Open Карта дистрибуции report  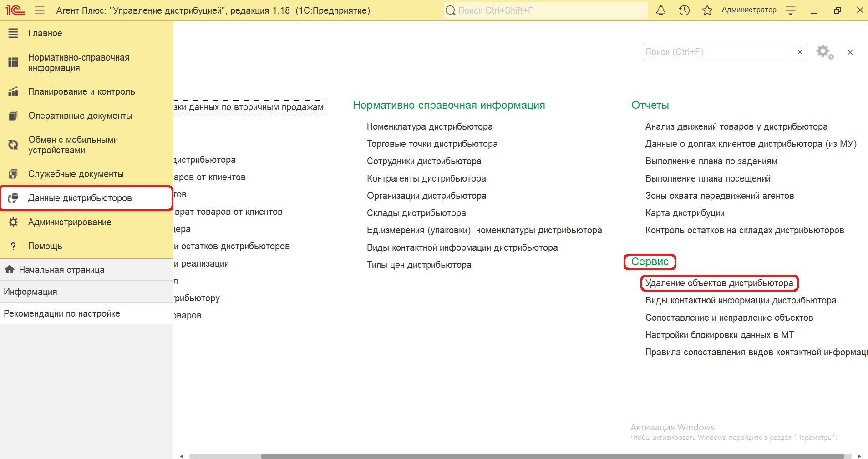(685, 213)
